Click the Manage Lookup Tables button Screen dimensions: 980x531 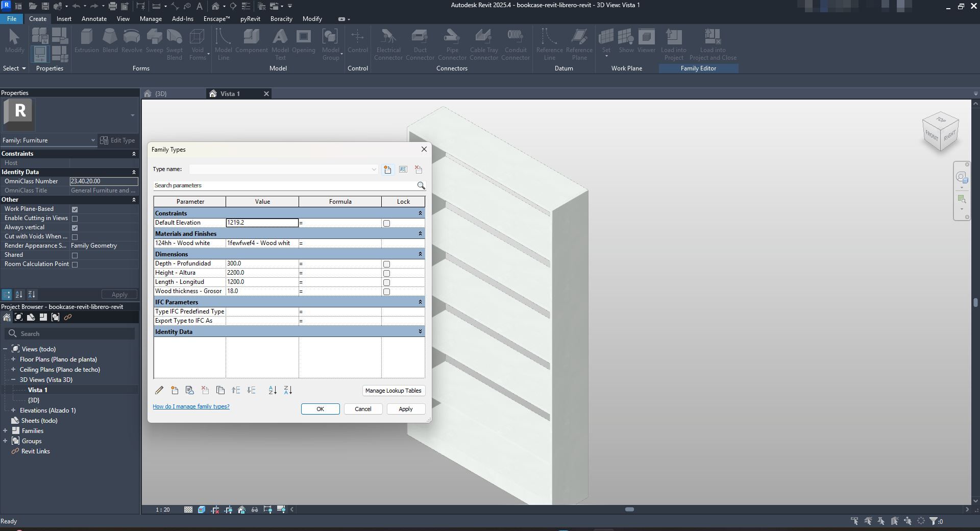click(393, 391)
